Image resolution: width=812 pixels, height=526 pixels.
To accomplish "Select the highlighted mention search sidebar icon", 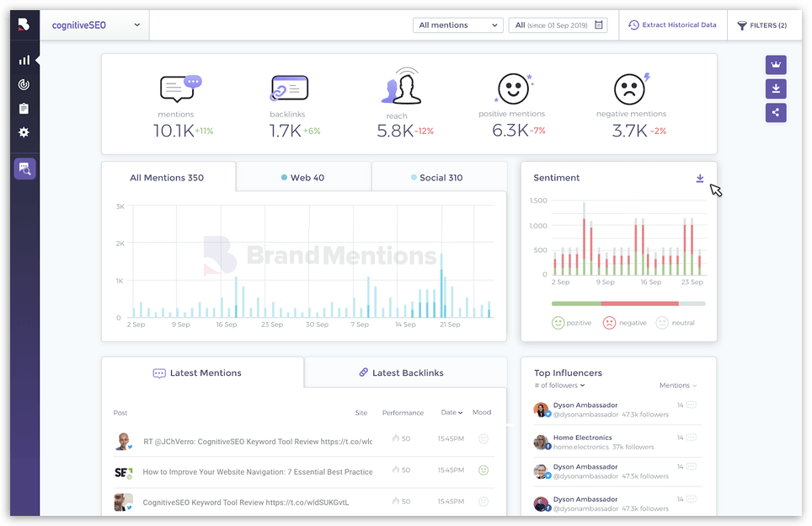I will click(24, 169).
